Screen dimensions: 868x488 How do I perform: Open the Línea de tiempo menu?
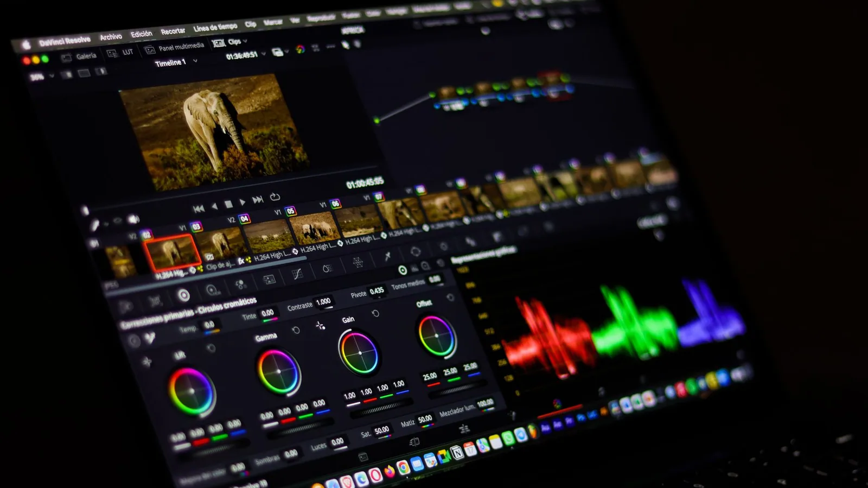[x=215, y=27]
